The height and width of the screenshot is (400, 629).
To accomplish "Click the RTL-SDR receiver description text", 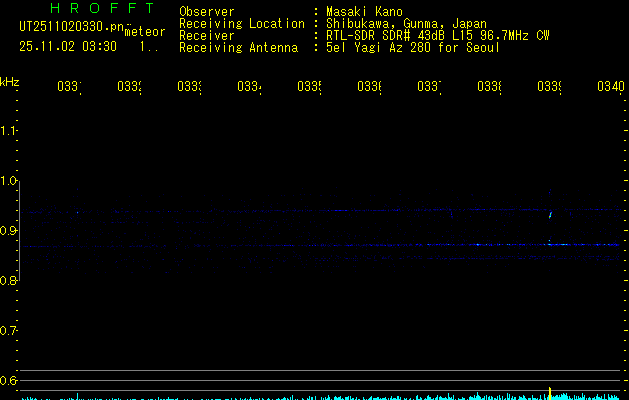I will [437, 36].
